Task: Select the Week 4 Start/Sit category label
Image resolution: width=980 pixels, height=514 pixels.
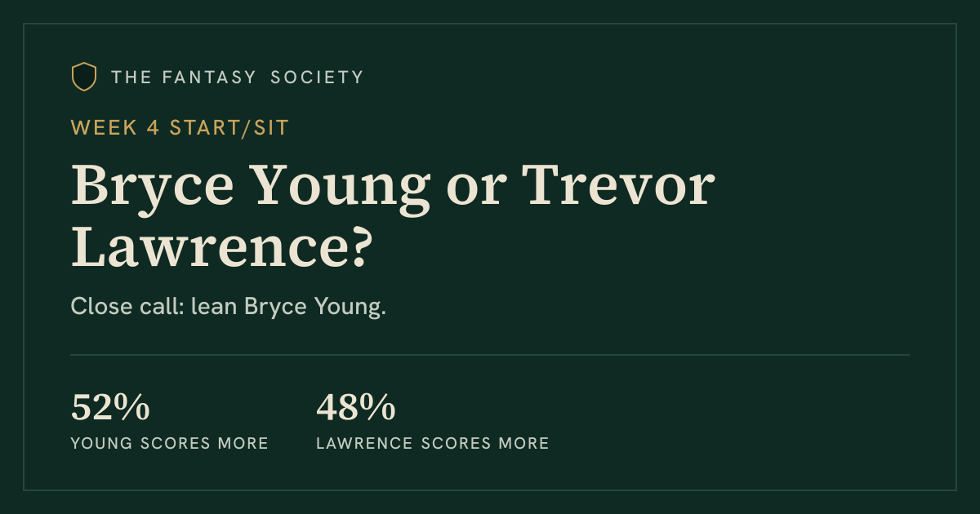Action: [x=180, y=127]
